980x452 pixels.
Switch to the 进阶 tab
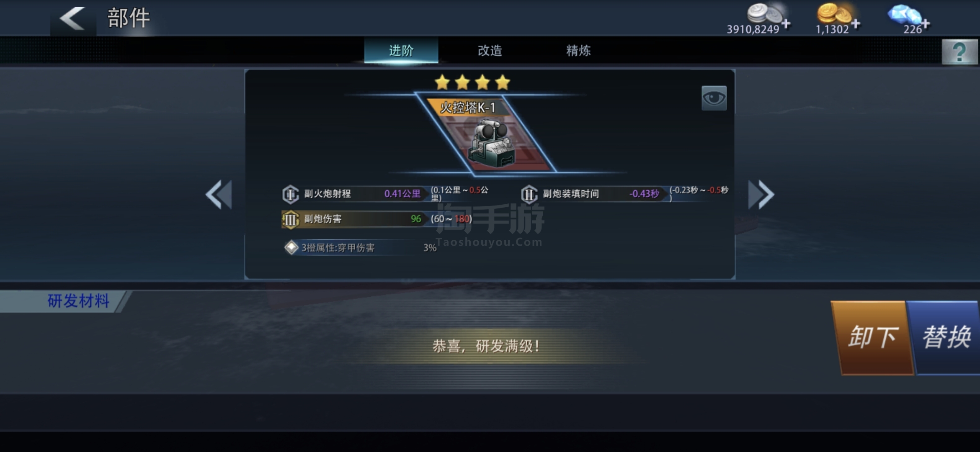pos(401,51)
